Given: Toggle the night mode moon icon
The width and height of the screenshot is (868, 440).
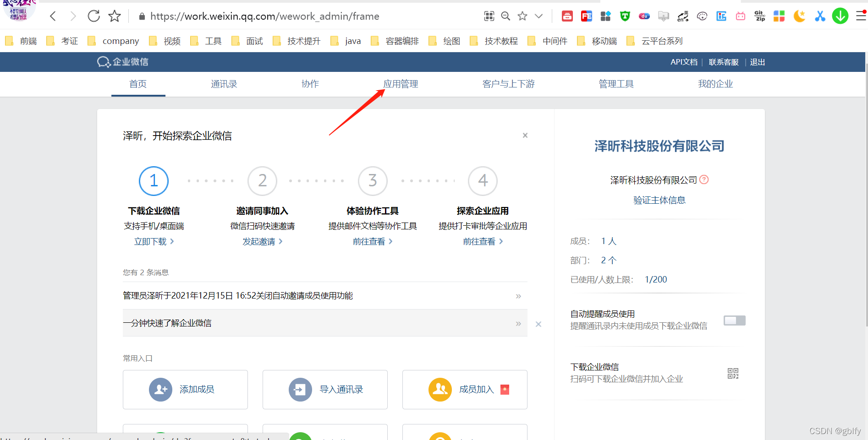Looking at the screenshot, I should (799, 16).
